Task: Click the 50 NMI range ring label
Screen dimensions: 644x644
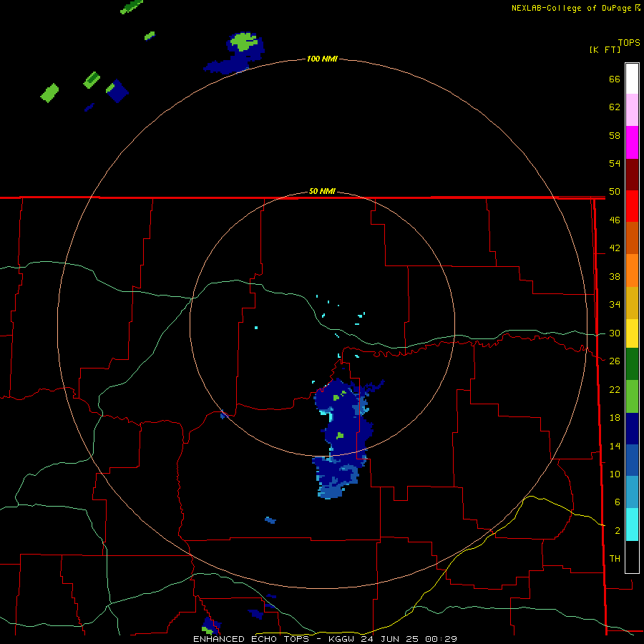Action: [322, 191]
